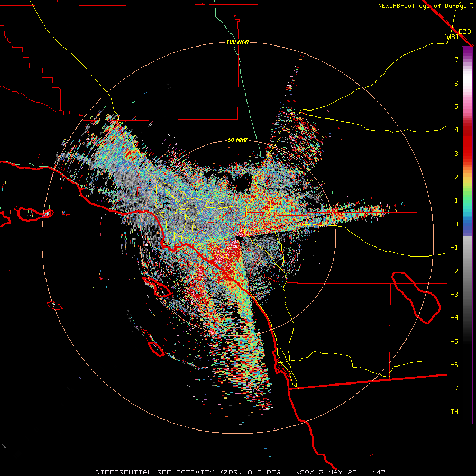This screenshot has width=476, height=476.
Task: Click the [dB] unit label
Action: pyautogui.click(x=452, y=37)
